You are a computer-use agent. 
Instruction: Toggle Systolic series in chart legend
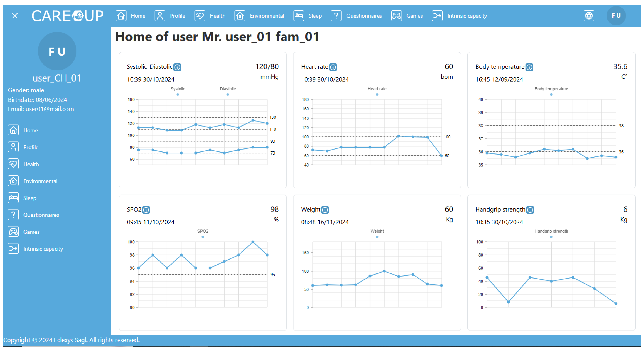point(178,91)
